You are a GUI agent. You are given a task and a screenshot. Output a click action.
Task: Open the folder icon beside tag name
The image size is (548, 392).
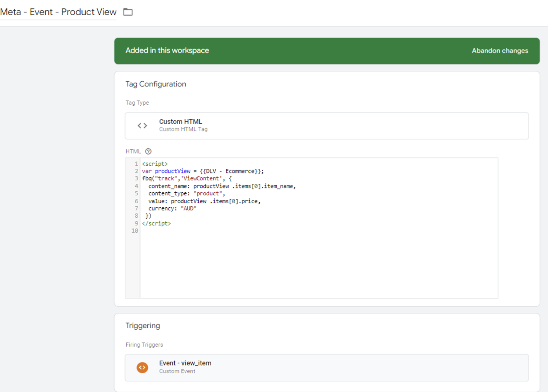click(128, 12)
